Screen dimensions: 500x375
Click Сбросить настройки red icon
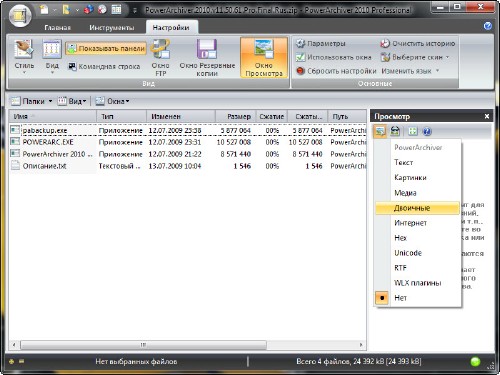[x=301, y=71]
